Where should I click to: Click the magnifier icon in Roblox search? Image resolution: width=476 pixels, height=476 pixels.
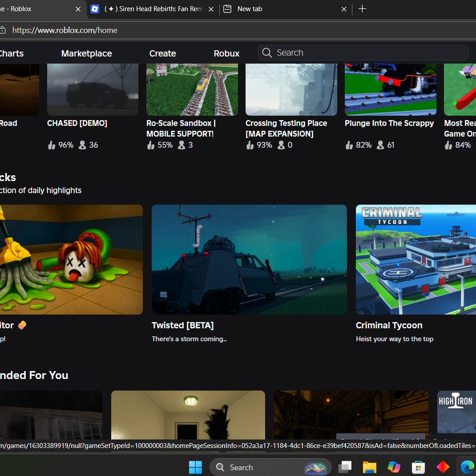267,52
